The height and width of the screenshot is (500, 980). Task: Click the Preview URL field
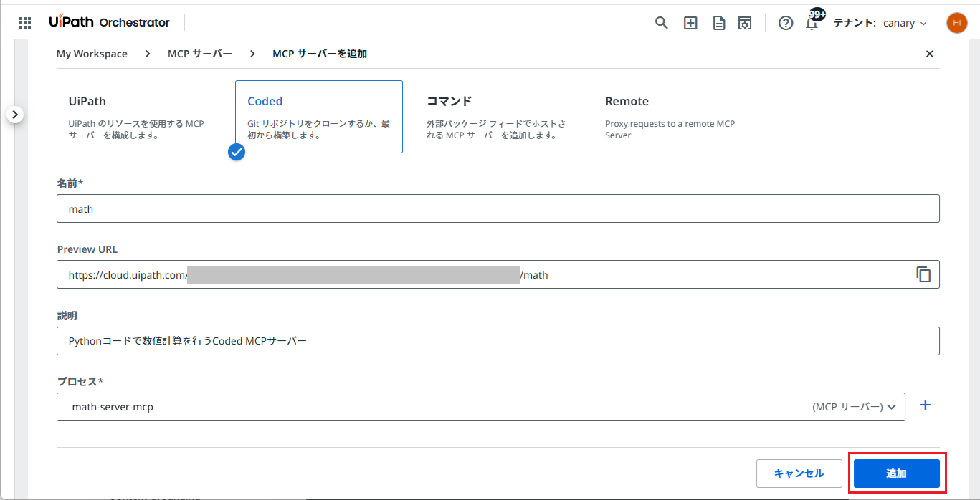498,274
